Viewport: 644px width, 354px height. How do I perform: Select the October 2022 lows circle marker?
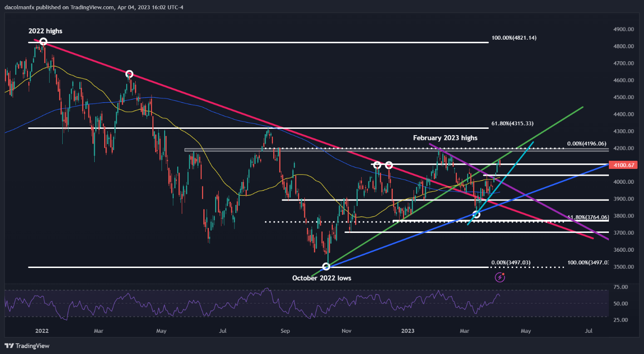[x=326, y=267]
